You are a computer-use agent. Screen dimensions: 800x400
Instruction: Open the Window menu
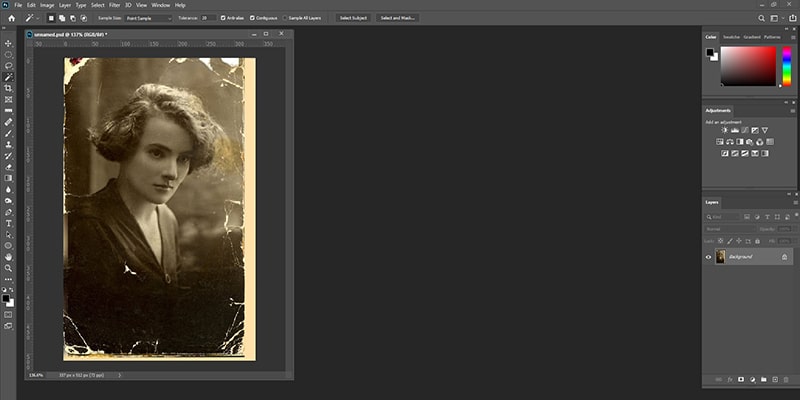161,5
